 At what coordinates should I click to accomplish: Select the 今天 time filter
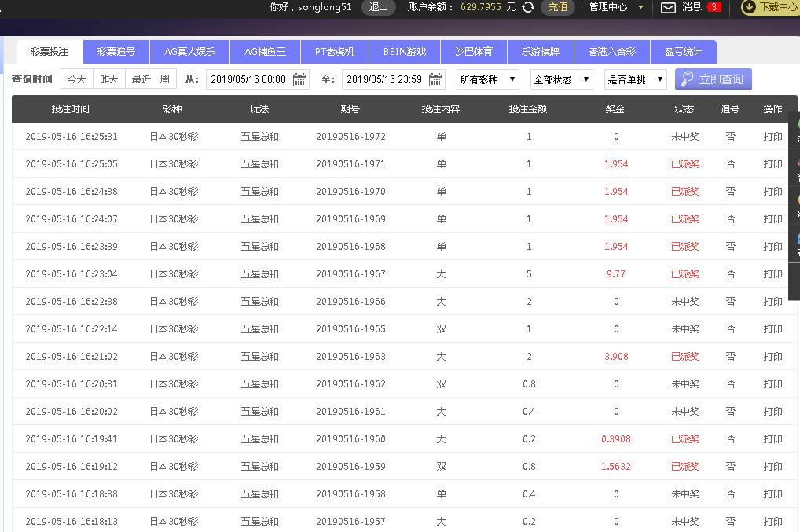[x=76, y=79]
